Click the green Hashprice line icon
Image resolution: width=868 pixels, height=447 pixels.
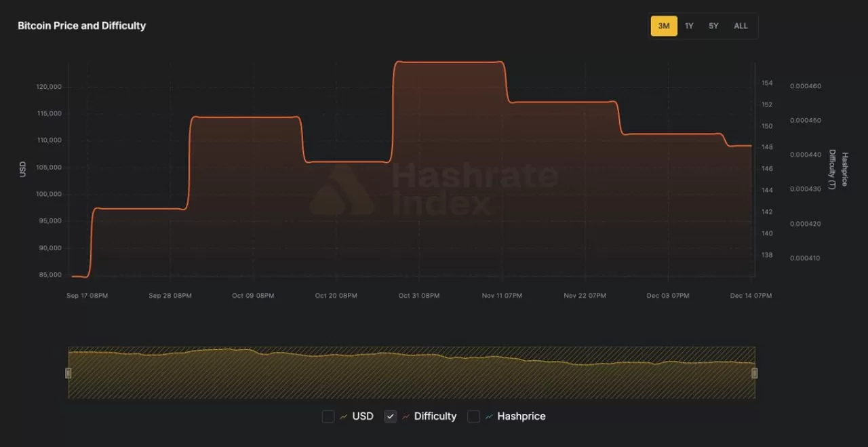pyautogui.click(x=489, y=416)
